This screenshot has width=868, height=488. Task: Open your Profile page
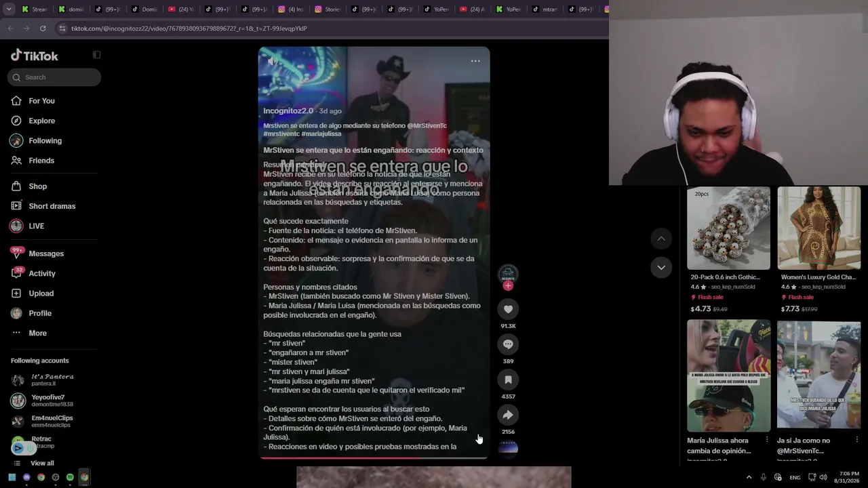coord(40,313)
